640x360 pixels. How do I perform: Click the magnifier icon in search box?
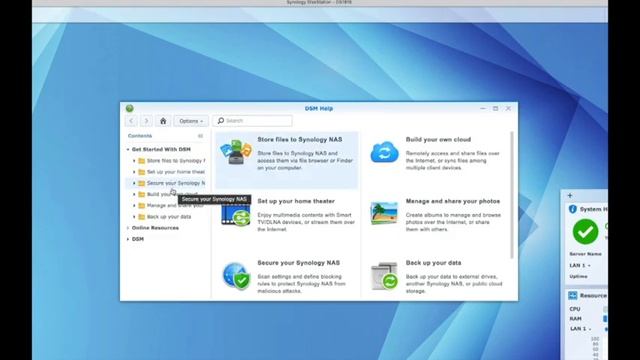tap(220, 121)
